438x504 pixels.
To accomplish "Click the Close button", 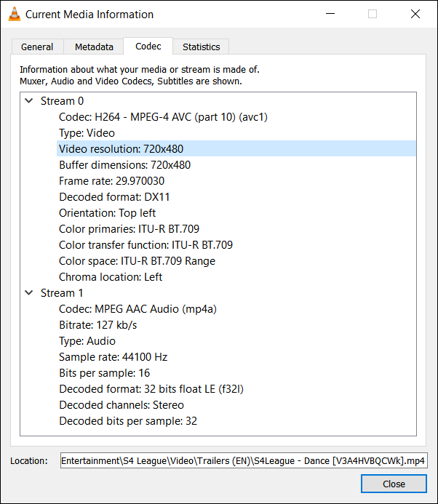I will click(x=394, y=484).
